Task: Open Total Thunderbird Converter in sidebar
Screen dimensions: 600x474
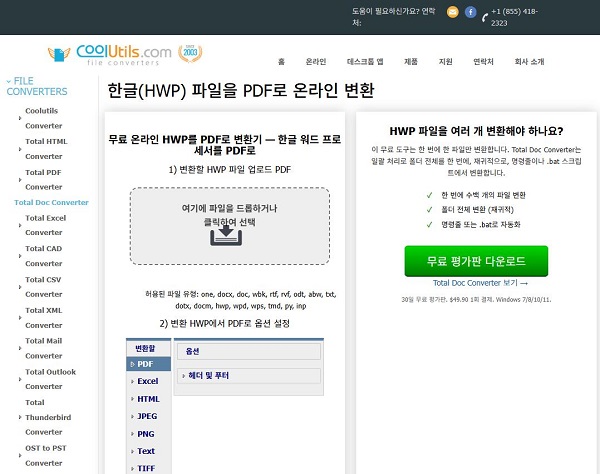Action: (x=48, y=417)
